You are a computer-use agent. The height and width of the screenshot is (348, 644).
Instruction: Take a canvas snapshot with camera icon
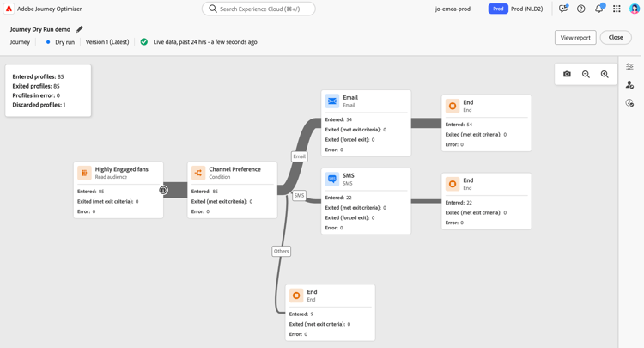567,74
